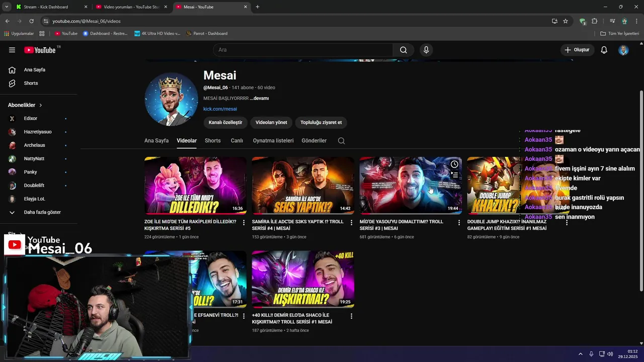Click the SAMİRA İLE ADC'DE video title
The height and width of the screenshot is (362, 644).
[x=298, y=225]
